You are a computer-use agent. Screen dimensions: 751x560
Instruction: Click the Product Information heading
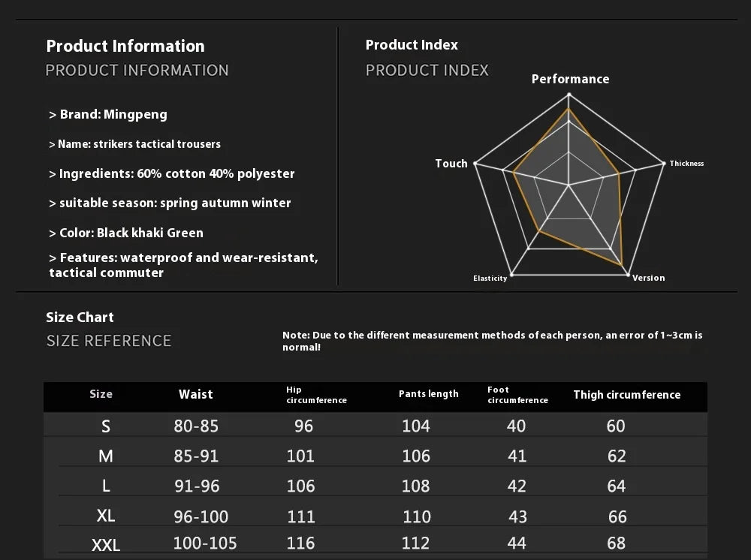125,47
